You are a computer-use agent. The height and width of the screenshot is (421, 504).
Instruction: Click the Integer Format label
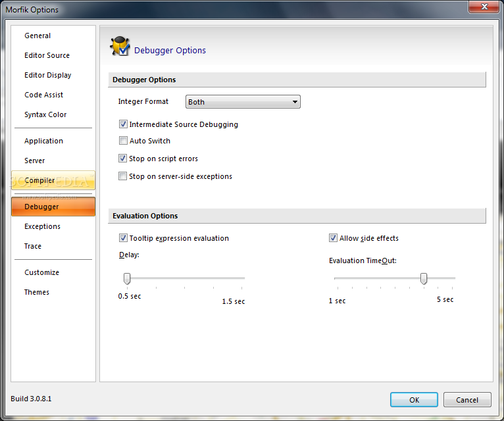tap(143, 101)
